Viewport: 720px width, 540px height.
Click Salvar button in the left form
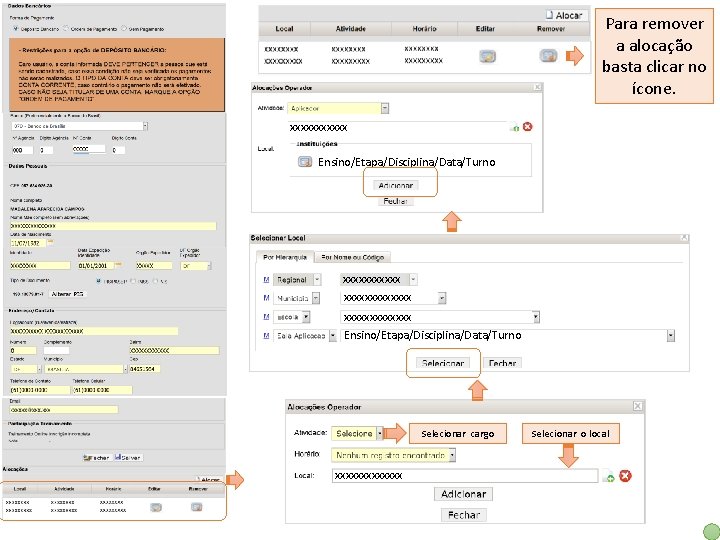coord(128,457)
